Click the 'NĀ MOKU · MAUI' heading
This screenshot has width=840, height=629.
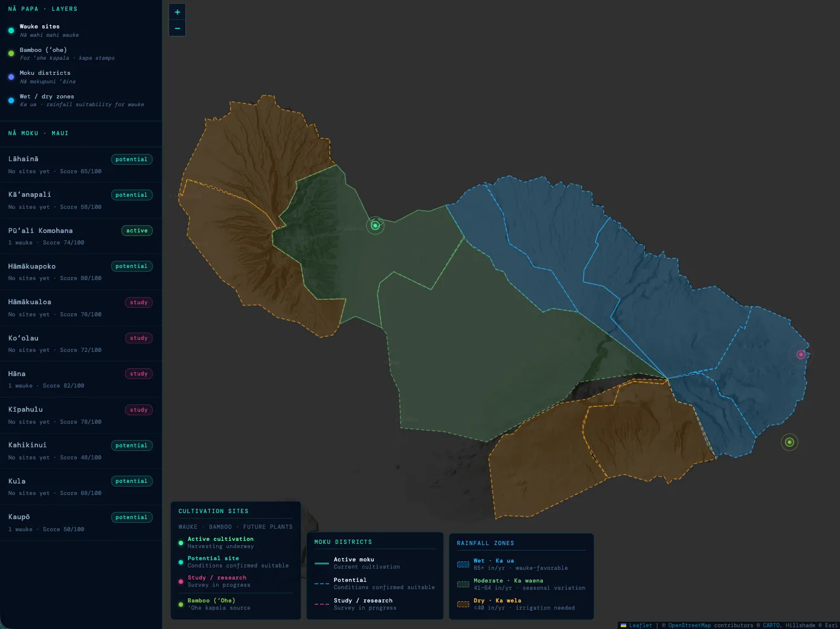(38, 133)
